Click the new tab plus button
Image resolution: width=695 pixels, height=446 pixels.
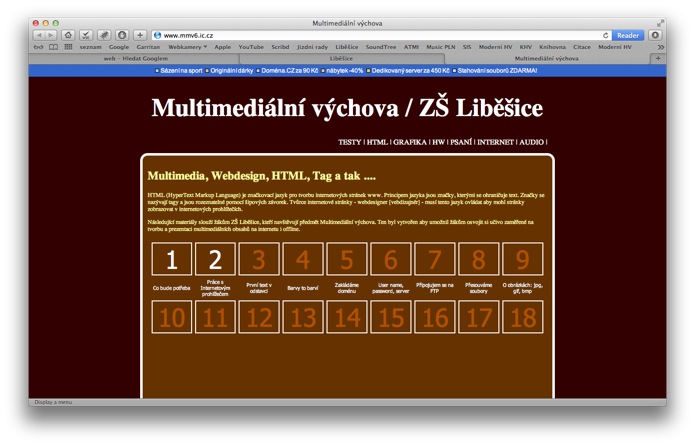coord(657,58)
